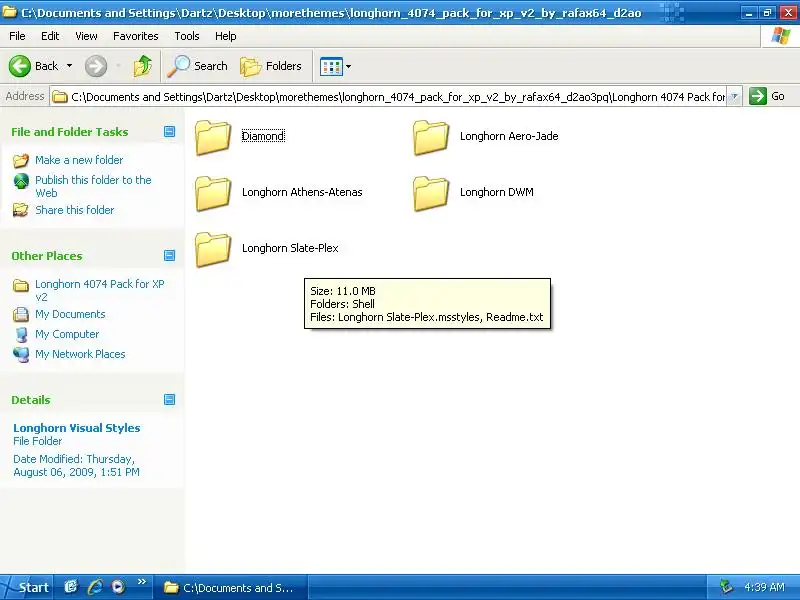Open My Network Places link
The height and width of the screenshot is (600, 800).
tap(80, 354)
